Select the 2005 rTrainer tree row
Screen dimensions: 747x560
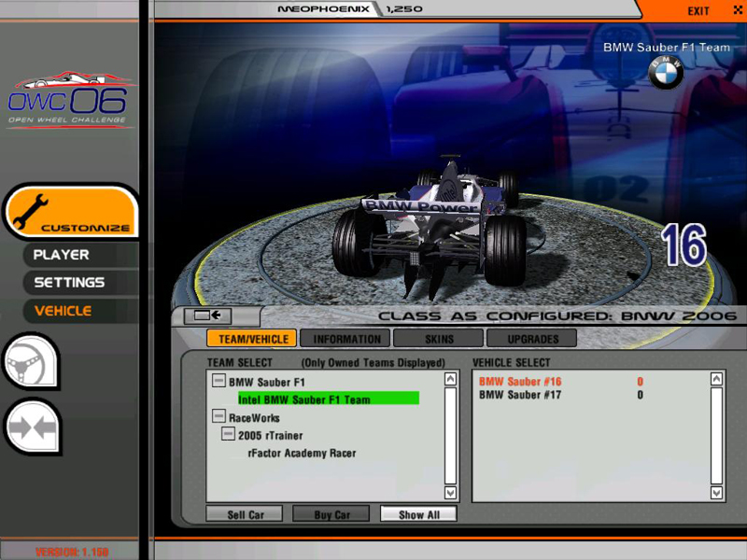point(270,435)
